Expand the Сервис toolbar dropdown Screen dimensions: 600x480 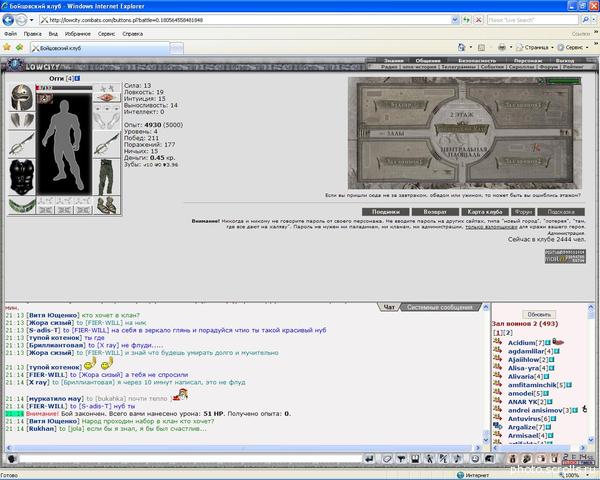point(573,47)
